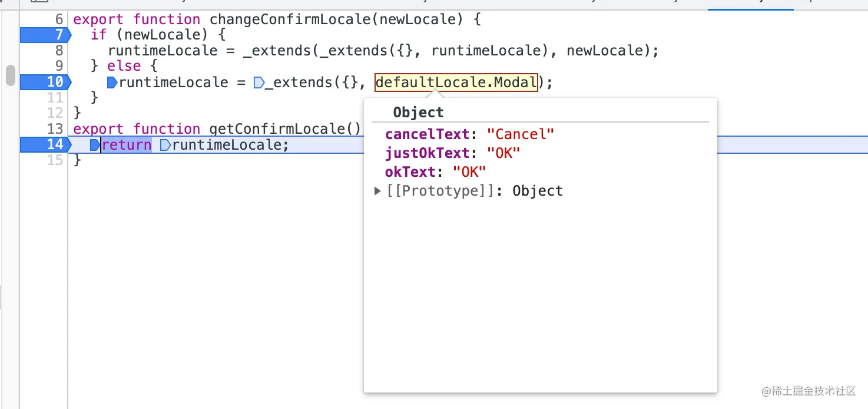This screenshot has width=868, height=409.
Task: Click the vertical scrollbar thumb at left
Action: tap(10, 75)
